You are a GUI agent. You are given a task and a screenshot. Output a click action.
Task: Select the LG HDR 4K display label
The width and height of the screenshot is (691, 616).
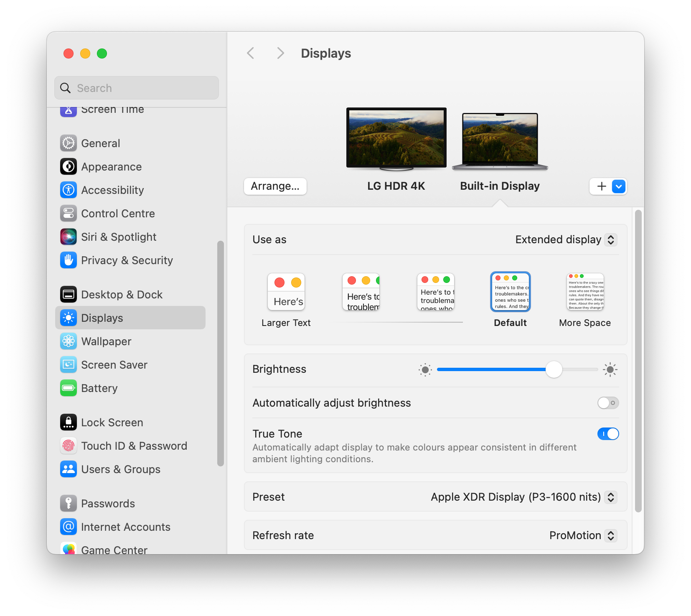(x=396, y=186)
